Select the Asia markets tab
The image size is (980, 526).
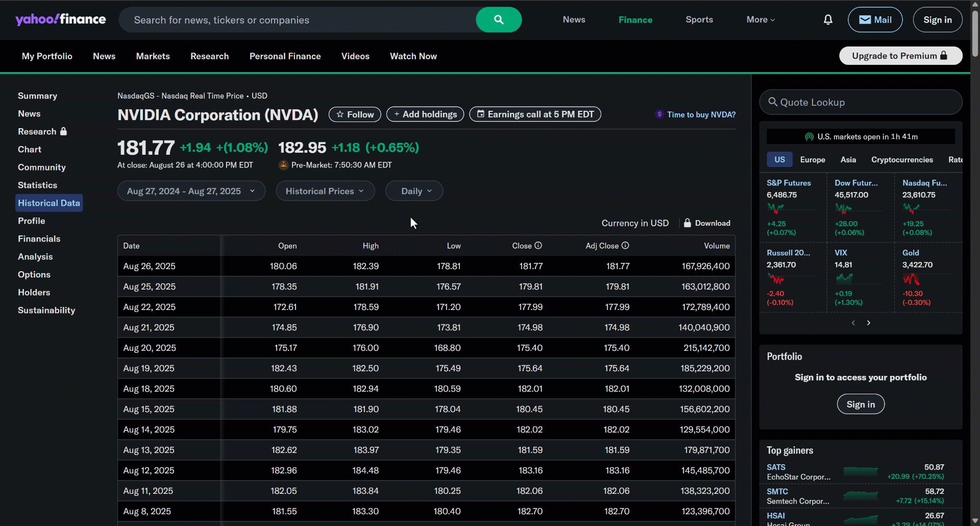pos(848,159)
